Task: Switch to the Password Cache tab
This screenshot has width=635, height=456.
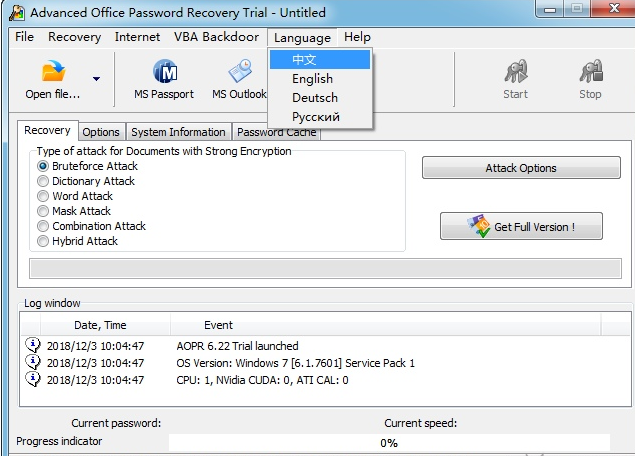Action: 277,133
